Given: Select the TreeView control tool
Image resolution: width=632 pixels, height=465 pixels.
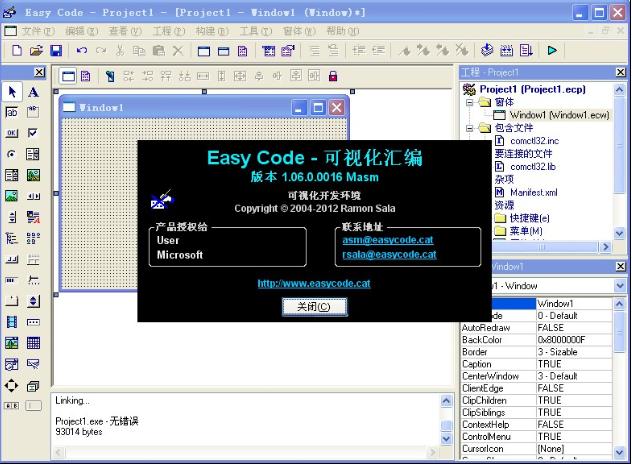Looking at the screenshot, I should click(12, 238).
